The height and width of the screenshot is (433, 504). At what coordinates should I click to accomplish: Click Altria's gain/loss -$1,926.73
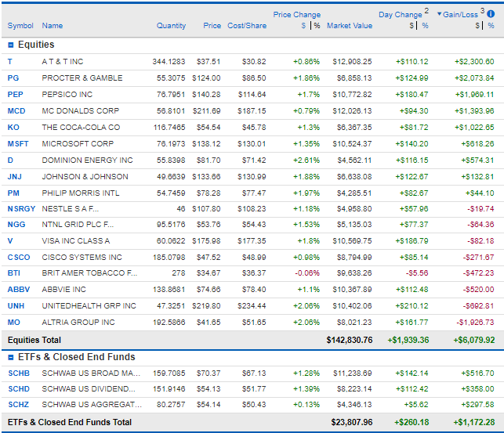coord(475,322)
